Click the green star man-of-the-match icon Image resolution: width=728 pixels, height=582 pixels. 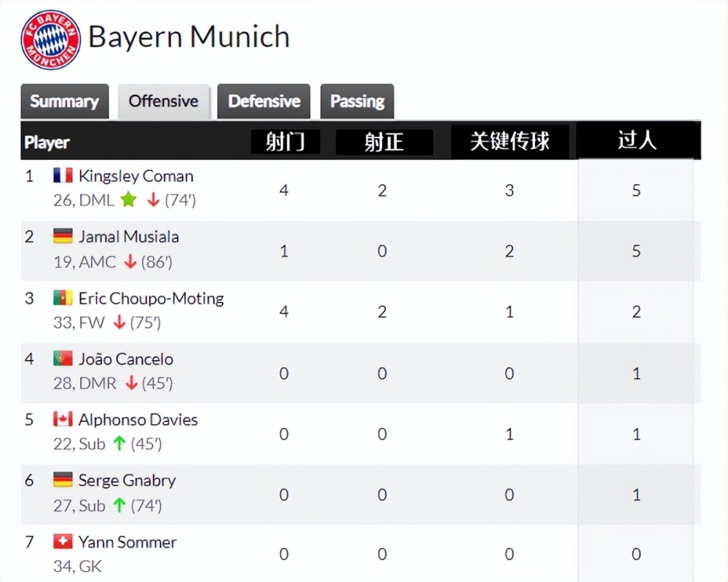(129, 200)
